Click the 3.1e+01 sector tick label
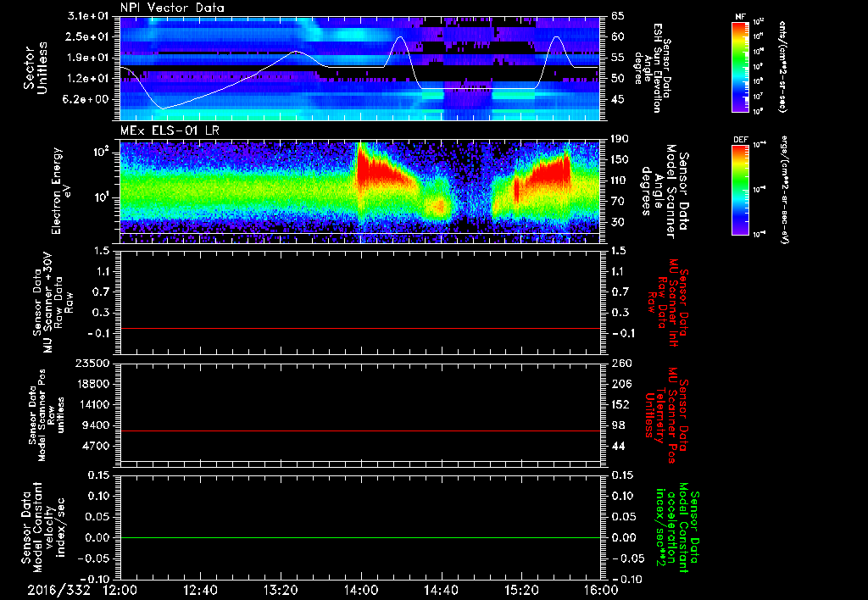This screenshot has height=600, width=868. coord(88,16)
